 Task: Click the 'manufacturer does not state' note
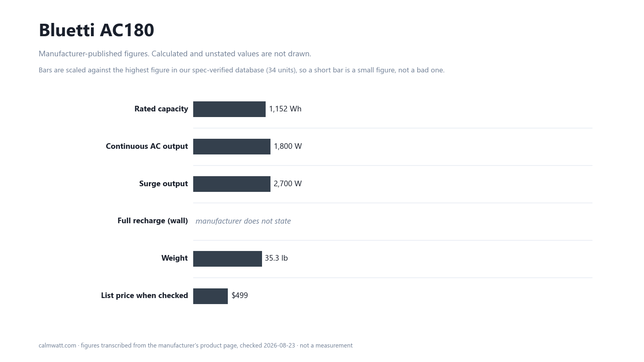[x=243, y=221]
